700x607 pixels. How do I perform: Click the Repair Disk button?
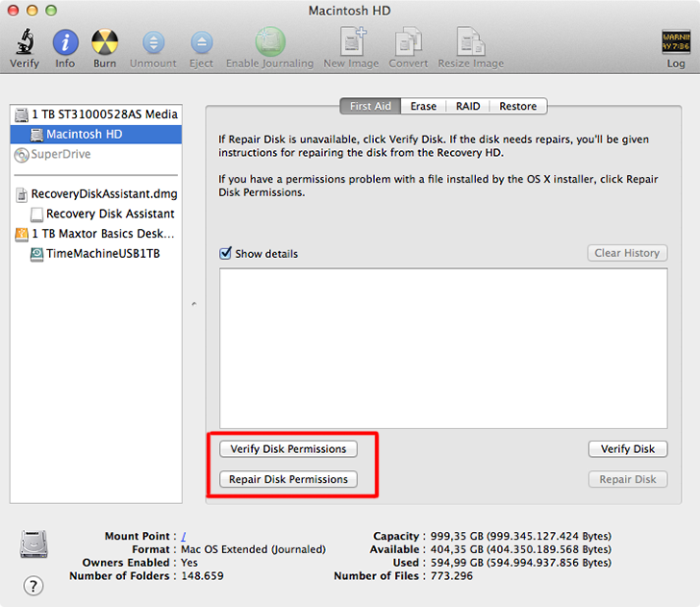(x=628, y=479)
